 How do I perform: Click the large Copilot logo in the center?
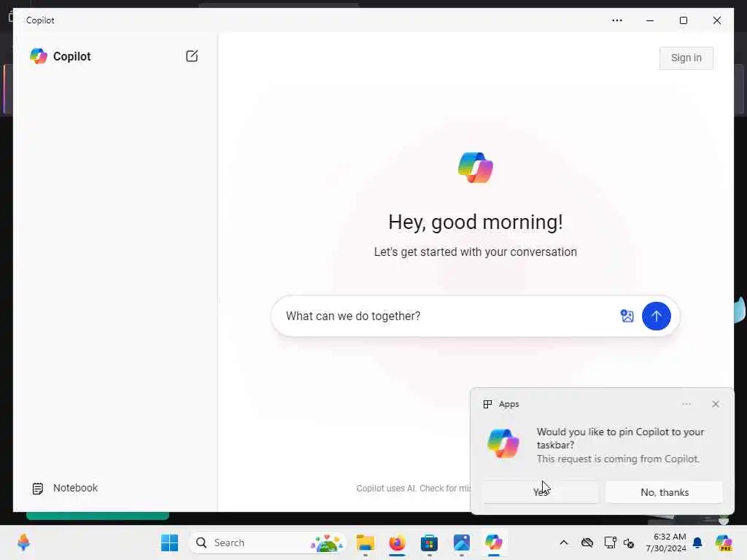[x=476, y=168]
